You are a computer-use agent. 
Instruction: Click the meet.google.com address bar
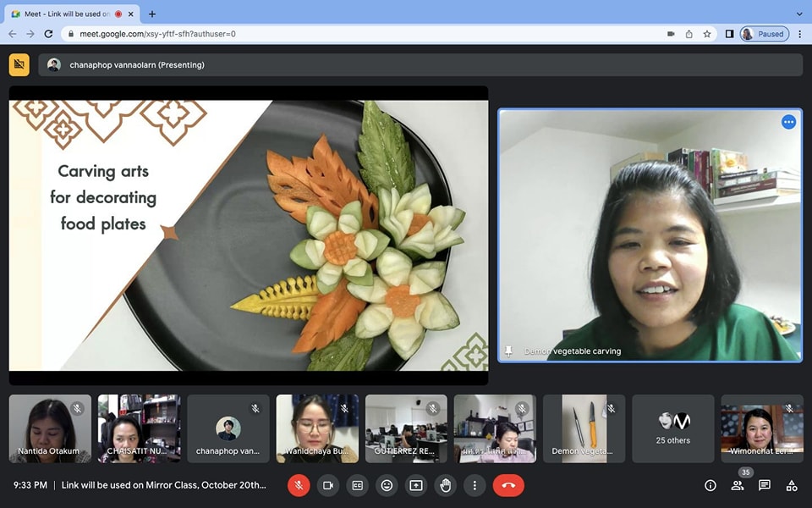[x=338, y=34]
